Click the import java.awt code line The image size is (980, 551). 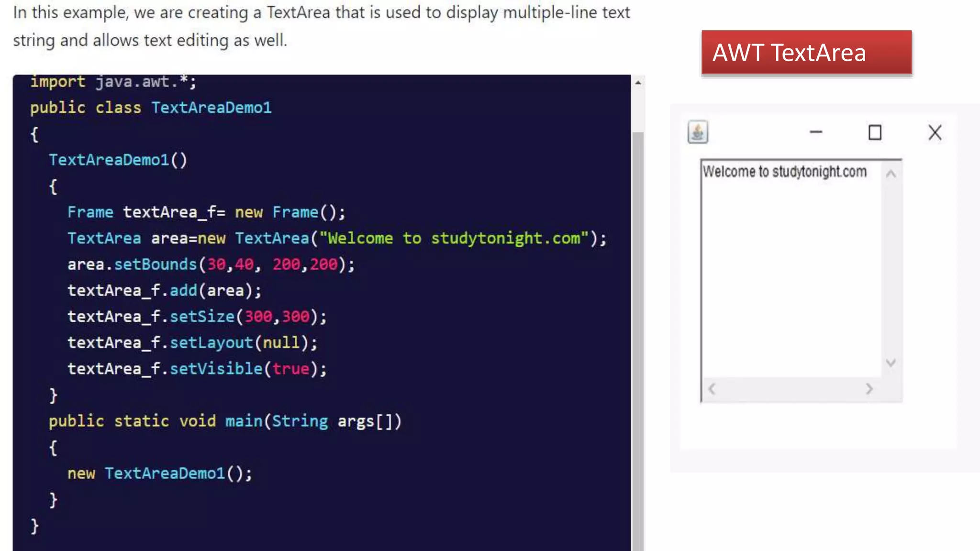pos(113,82)
